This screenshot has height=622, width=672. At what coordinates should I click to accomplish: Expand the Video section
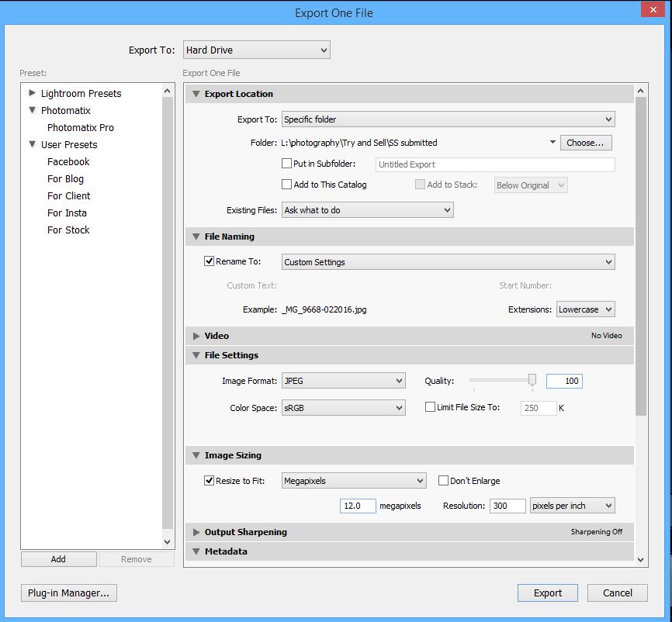pyautogui.click(x=196, y=336)
